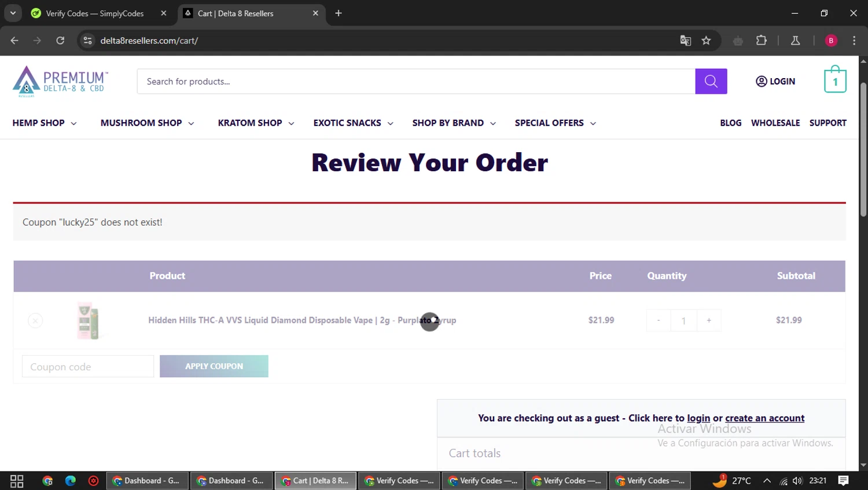Open the browser extensions puzzle icon
Image resolution: width=868 pixels, height=490 pixels.
click(x=762, y=40)
